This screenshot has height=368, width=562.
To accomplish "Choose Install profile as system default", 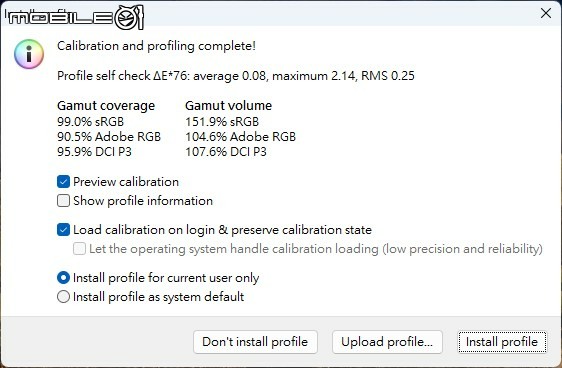I will click(63, 297).
